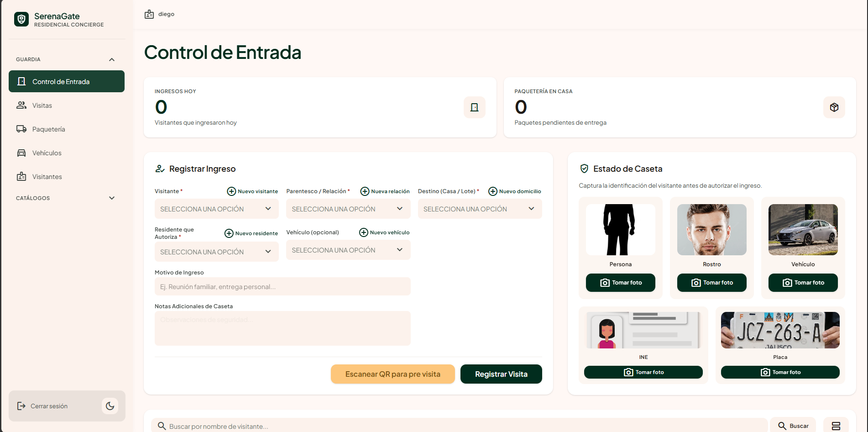This screenshot has width=868, height=432.
Task: Click the package box icon in Paquetería card
Action: (834, 107)
